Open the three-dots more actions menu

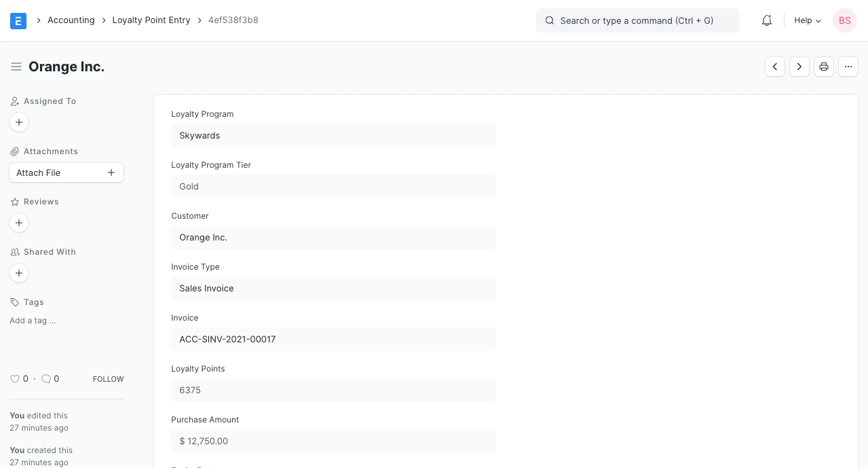point(848,67)
